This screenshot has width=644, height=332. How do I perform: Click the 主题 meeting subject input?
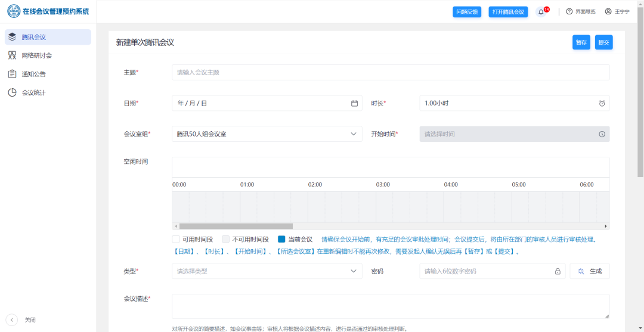(x=391, y=72)
